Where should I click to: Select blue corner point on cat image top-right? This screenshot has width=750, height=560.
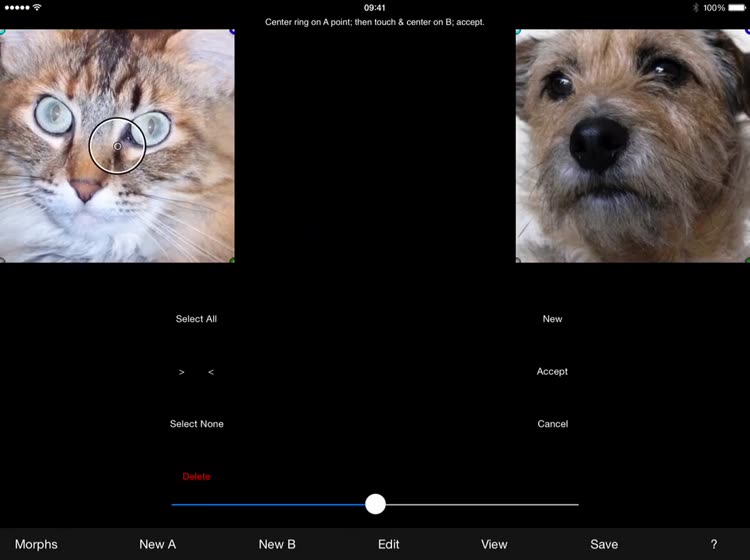click(x=232, y=32)
